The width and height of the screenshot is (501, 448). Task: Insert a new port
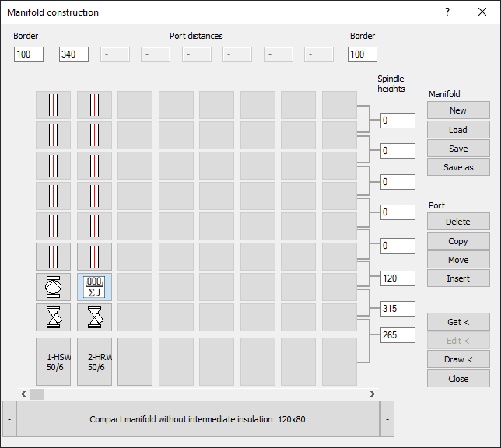[458, 278]
